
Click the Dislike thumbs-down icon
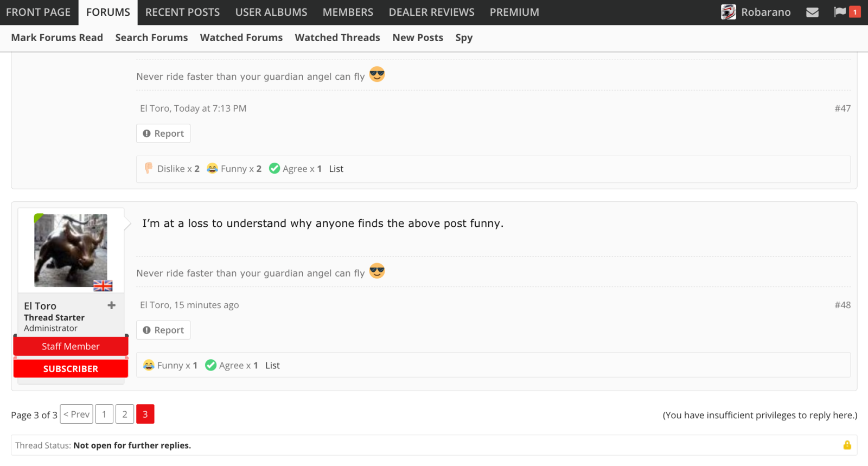pyautogui.click(x=149, y=169)
